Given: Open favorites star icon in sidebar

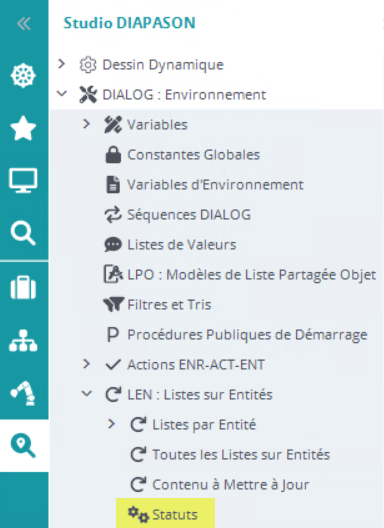Looking at the screenshot, I should (x=23, y=128).
